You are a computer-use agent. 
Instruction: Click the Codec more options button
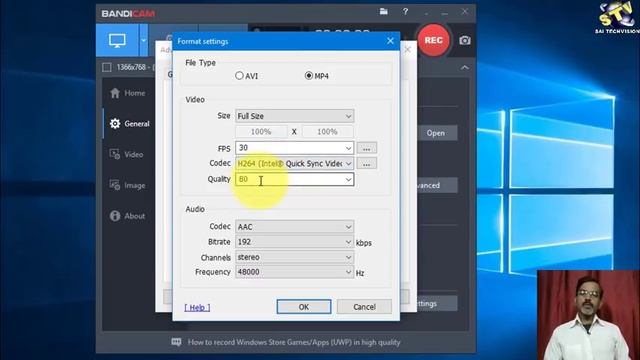pos(367,164)
